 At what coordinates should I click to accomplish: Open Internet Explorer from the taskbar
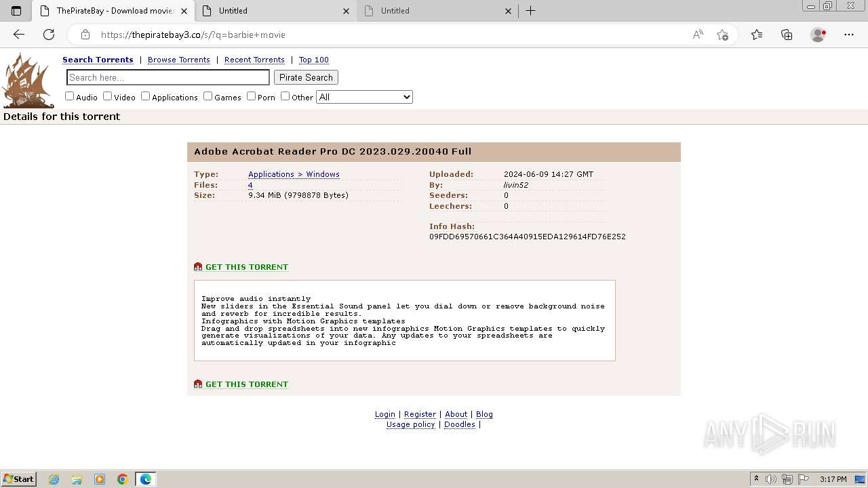click(x=54, y=479)
